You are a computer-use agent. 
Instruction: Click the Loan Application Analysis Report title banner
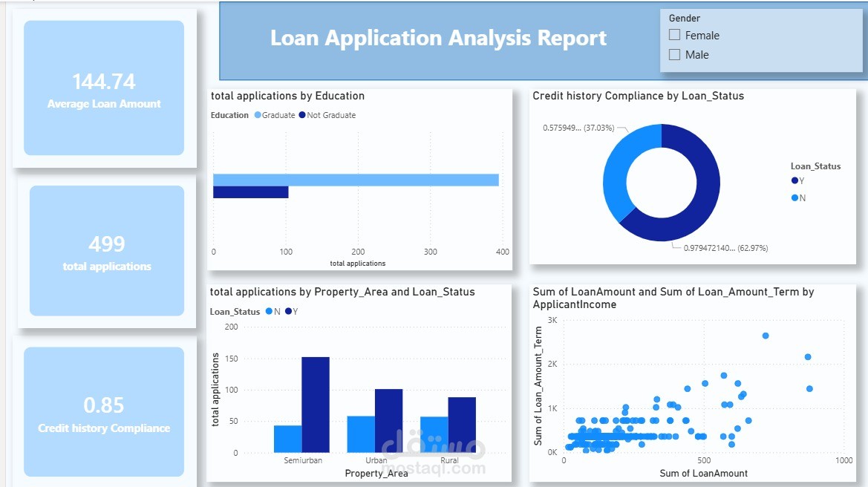click(x=440, y=38)
